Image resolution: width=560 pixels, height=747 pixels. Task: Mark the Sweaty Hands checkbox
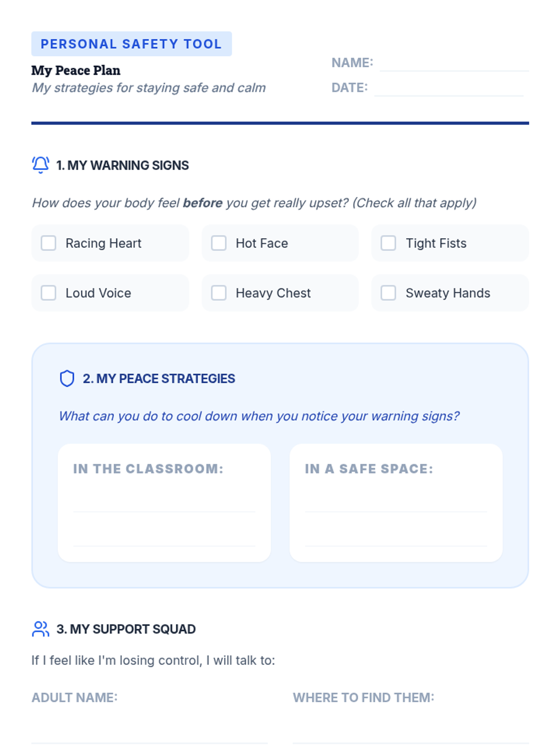pos(388,293)
